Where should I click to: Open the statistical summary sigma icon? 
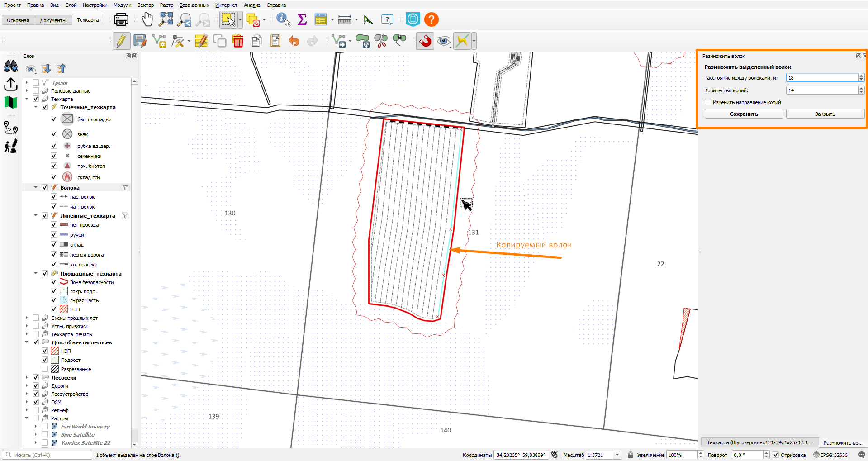[302, 19]
